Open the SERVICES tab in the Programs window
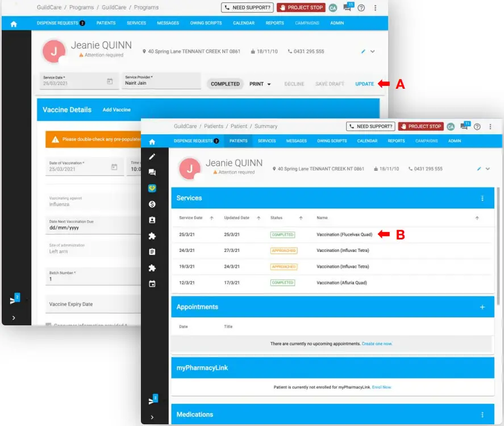Image resolution: width=504 pixels, height=426 pixels. pos(136,23)
